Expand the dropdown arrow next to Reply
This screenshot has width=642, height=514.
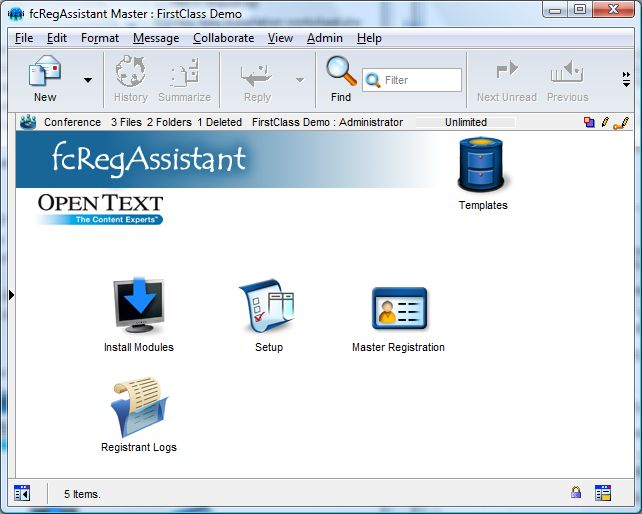[299, 80]
